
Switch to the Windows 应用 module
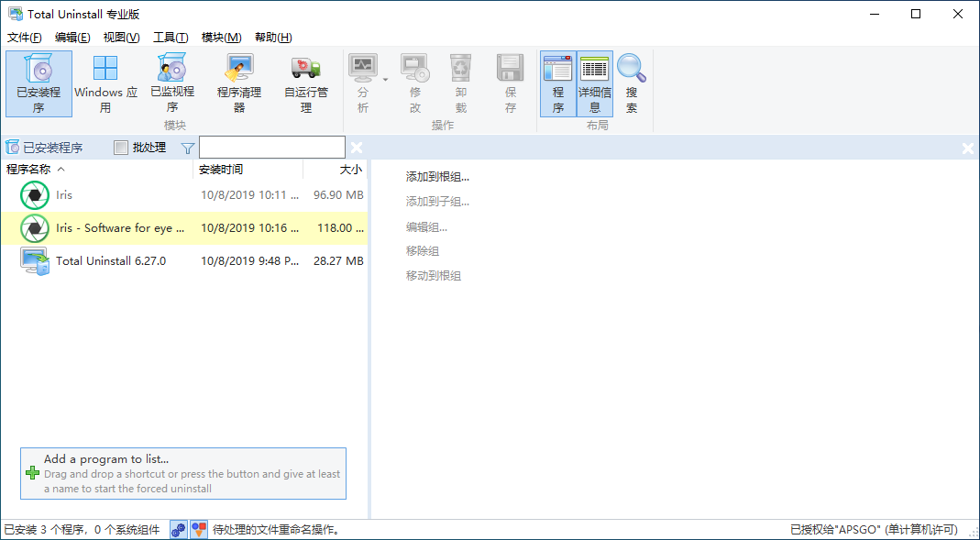105,83
